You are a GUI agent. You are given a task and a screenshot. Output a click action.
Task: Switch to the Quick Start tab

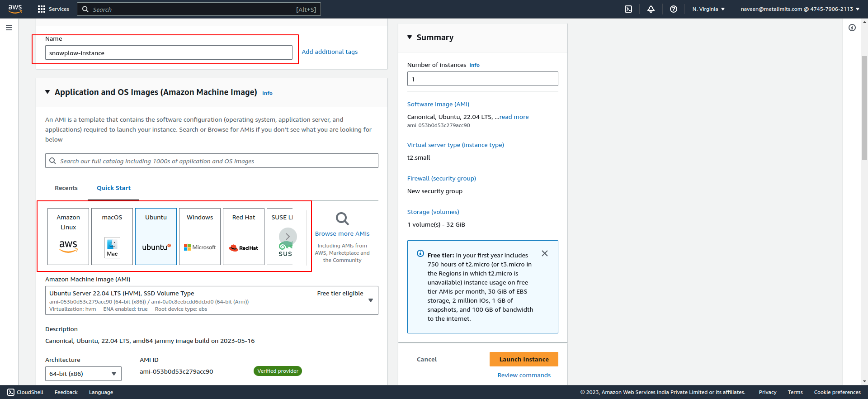[113, 188]
